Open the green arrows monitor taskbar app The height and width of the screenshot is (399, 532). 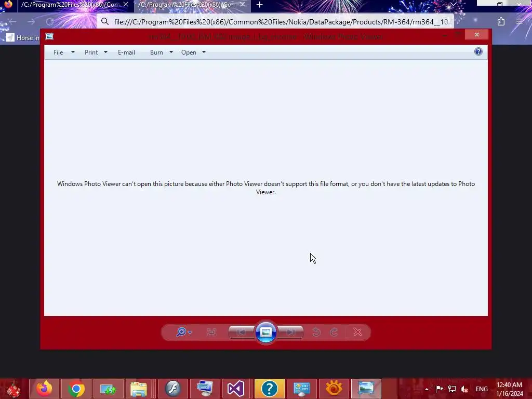(108, 389)
